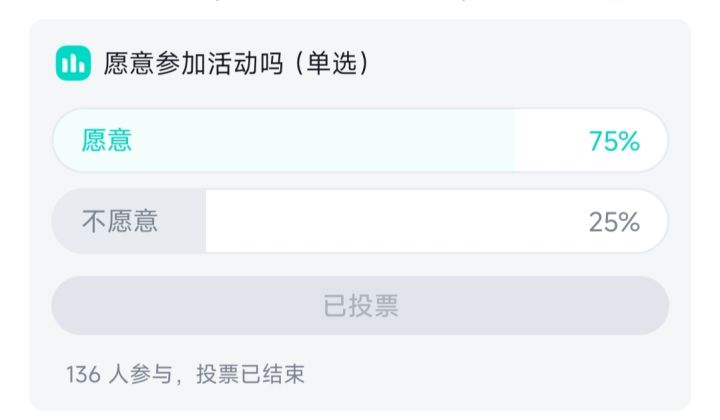The width and height of the screenshot is (720, 420).
Task: Click the (单选) single-choice label
Action: tap(332, 63)
